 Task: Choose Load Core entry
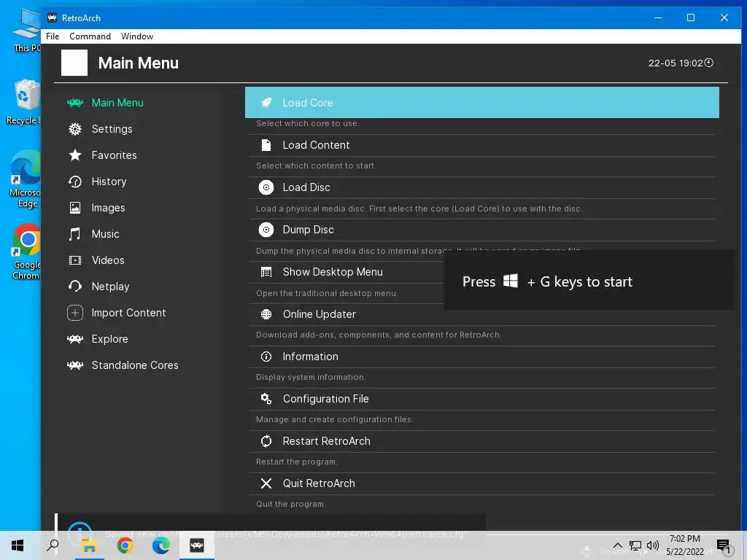point(481,102)
